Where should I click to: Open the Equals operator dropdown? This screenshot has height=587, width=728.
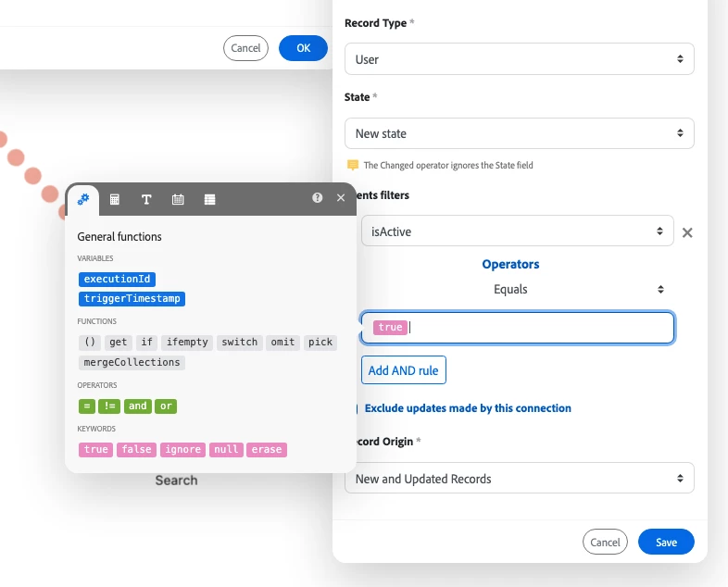coord(517,290)
